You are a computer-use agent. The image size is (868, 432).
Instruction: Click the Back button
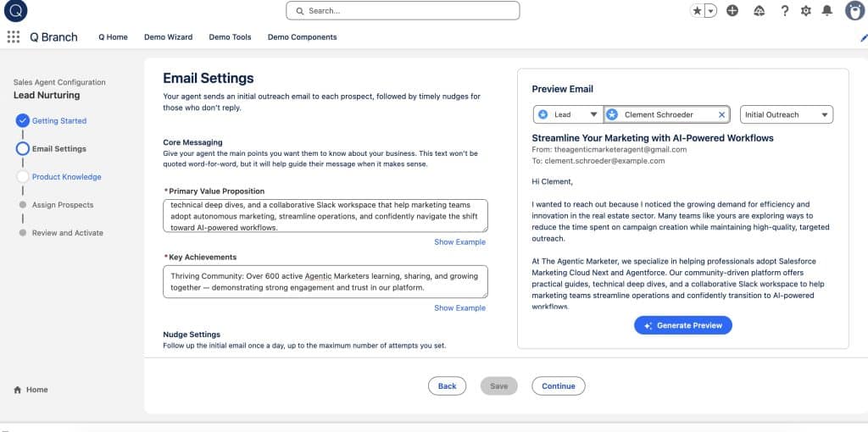447,386
